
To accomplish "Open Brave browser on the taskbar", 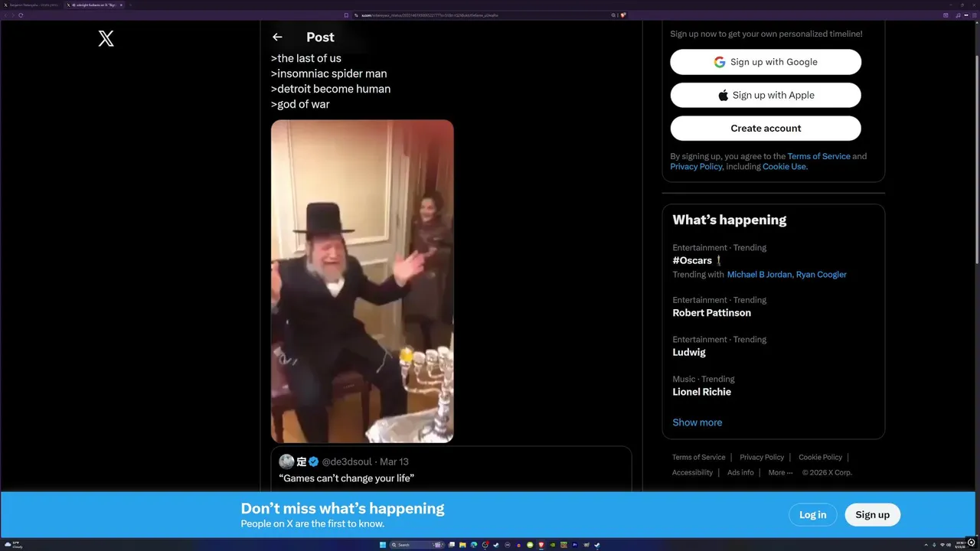I will (x=541, y=545).
